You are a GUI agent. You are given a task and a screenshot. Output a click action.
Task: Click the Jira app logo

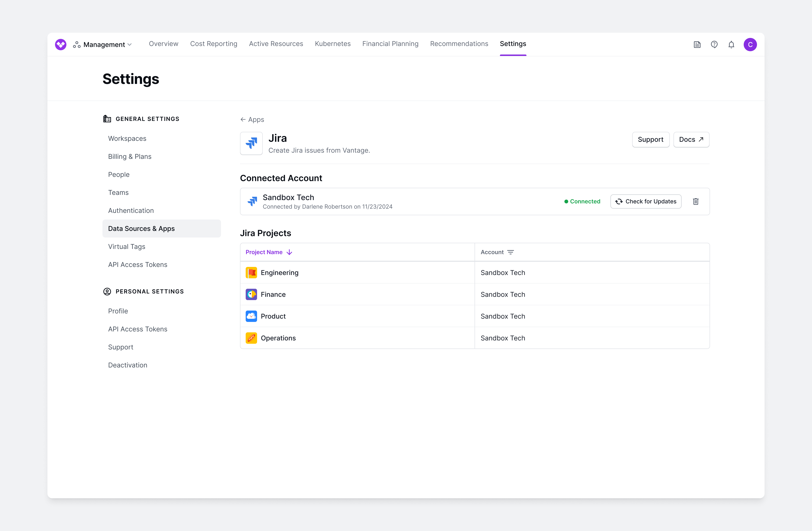251,143
